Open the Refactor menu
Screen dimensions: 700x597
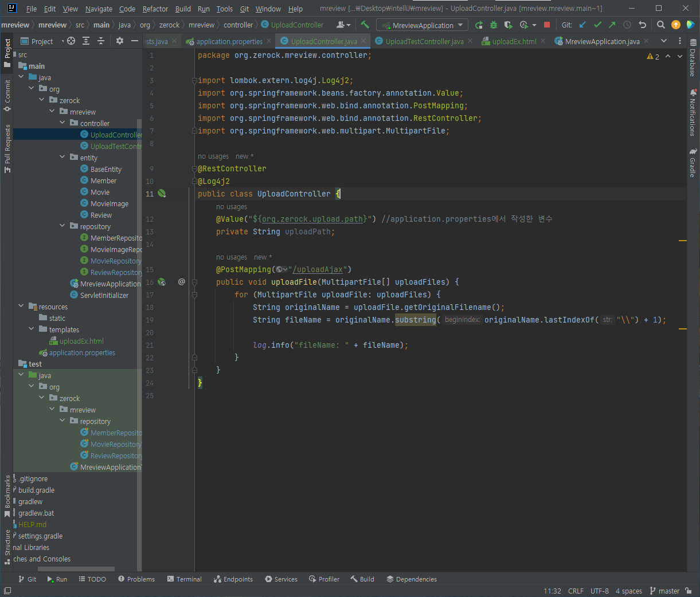pos(155,9)
